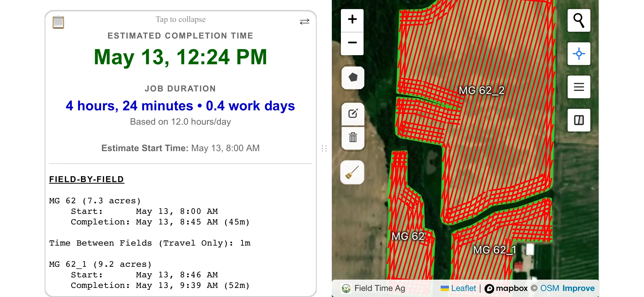This screenshot has width=644, height=297.
Task: Open the map search magnifier
Action: pyautogui.click(x=579, y=20)
